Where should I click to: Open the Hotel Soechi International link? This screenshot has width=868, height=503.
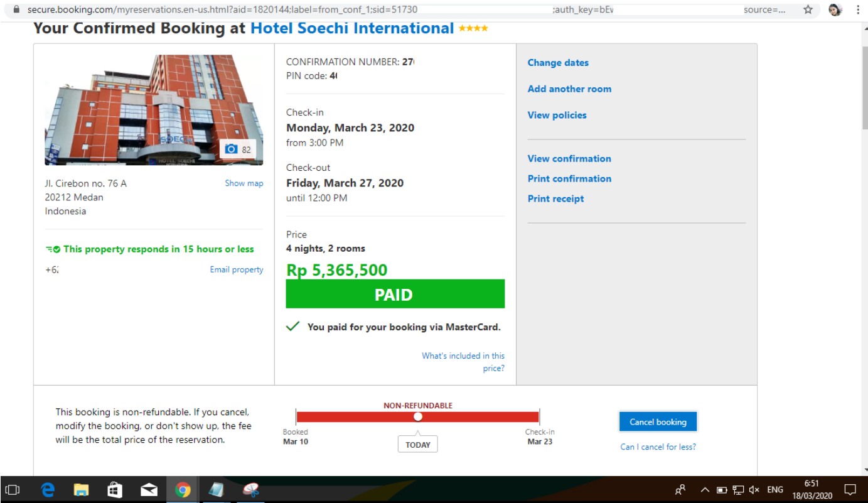pyautogui.click(x=352, y=28)
